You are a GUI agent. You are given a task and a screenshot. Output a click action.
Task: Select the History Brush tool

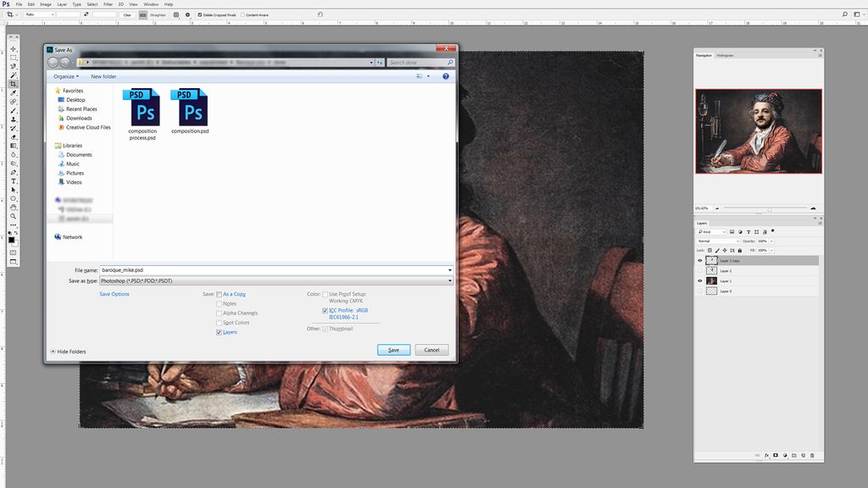pyautogui.click(x=14, y=129)
